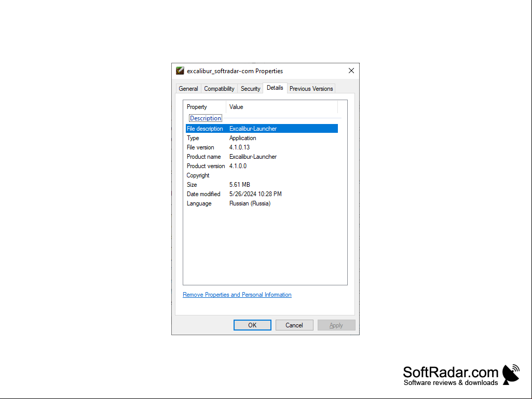Viewport: 532px width, 399px height.
Task: Click the highlighted Excalibur-Launcher file description value
Action: [253, 129]
